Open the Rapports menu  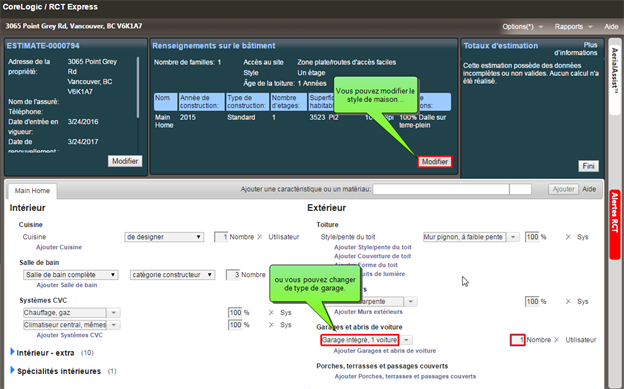pos(573,27)
